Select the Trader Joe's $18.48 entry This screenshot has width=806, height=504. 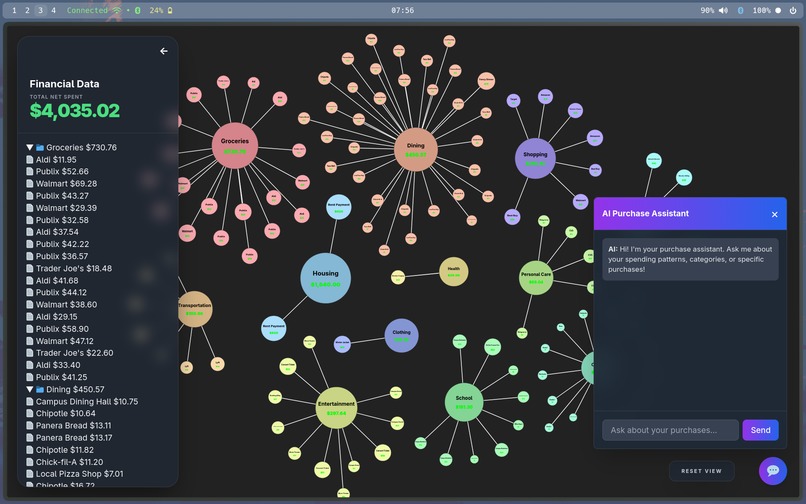[69, 268]
